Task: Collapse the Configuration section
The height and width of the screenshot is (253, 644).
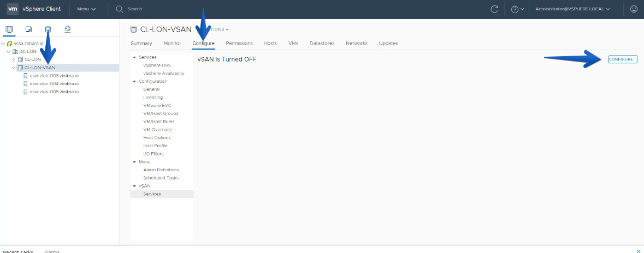Action: click(x=134, y=82)
